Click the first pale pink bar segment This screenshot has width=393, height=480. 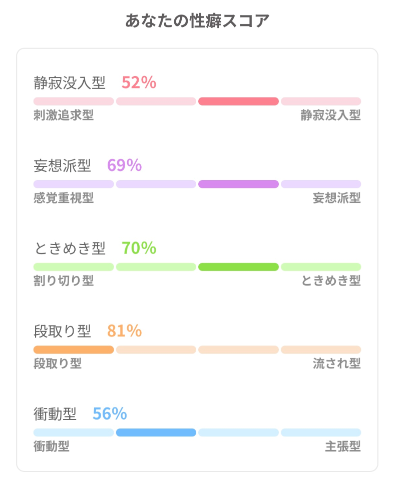pyautogui.click(x=73, y=101)
